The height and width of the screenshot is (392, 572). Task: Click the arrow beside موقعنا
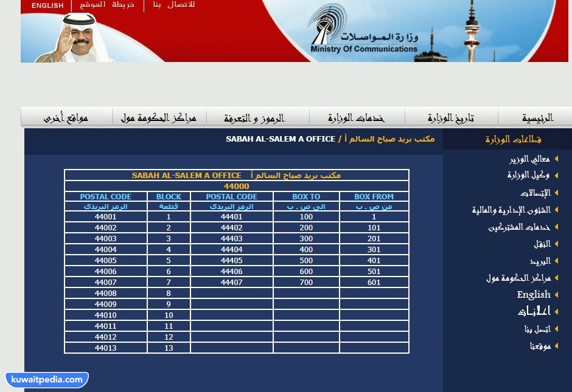557,346
